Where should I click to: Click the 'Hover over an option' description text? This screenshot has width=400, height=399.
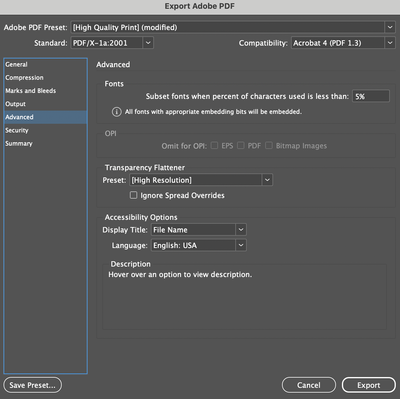click(x=180, y=275)
